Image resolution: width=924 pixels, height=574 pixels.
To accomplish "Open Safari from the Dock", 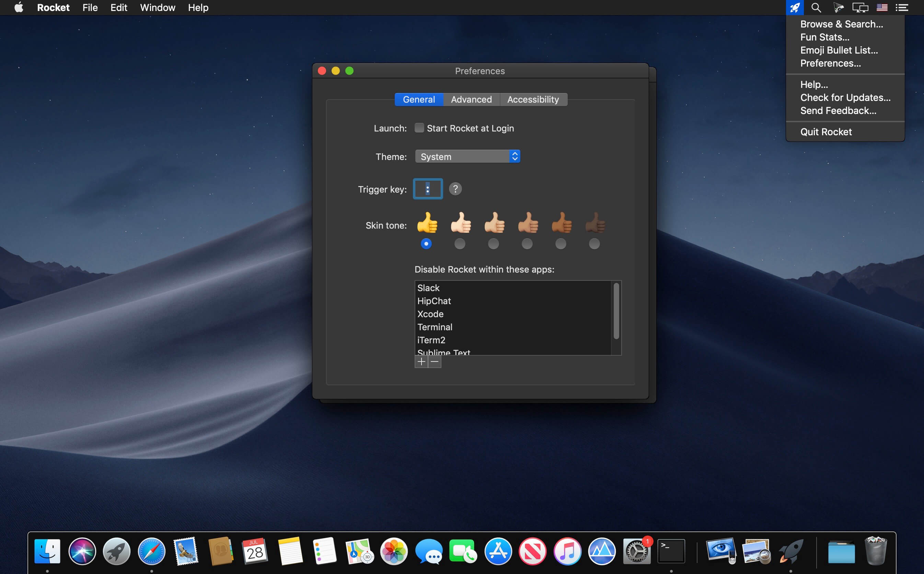I will point(151,551).
